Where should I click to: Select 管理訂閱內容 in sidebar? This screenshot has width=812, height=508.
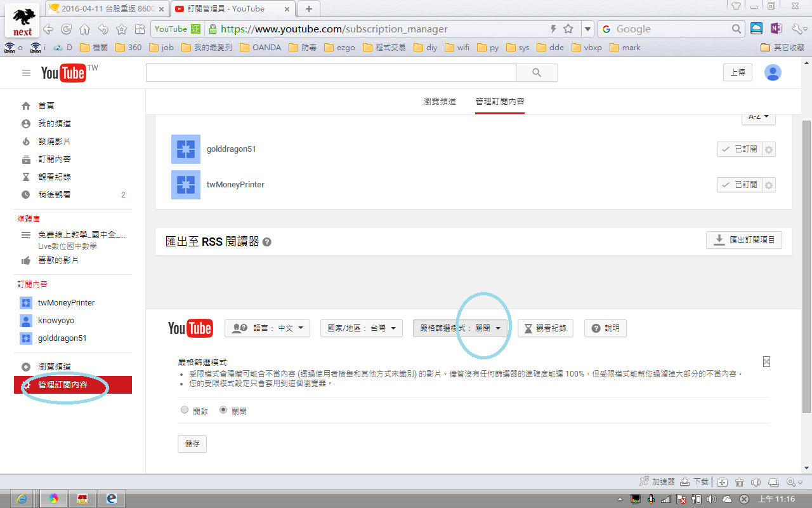coord(73,385)
